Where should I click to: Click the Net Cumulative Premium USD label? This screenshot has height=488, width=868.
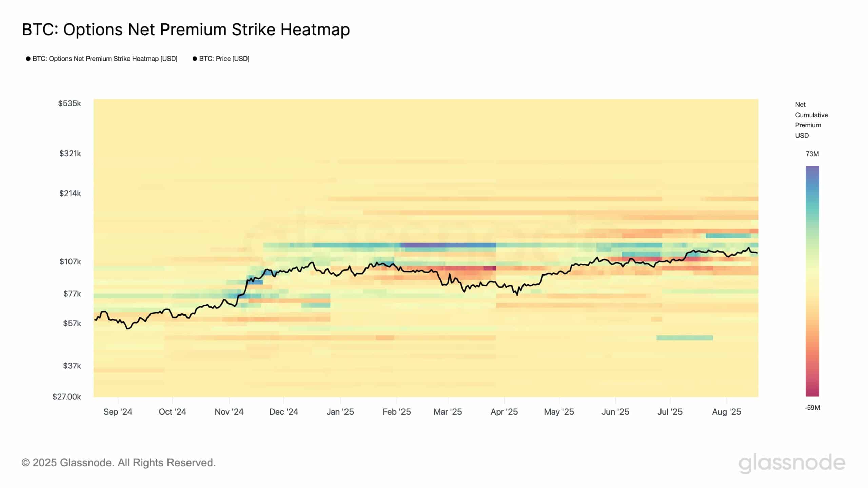click(811, 120)
